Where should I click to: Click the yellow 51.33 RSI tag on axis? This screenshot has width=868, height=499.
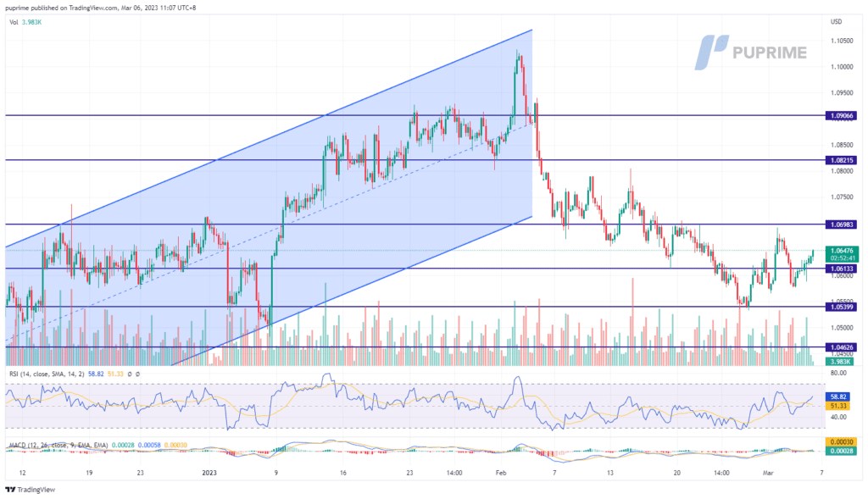[838, 406]
